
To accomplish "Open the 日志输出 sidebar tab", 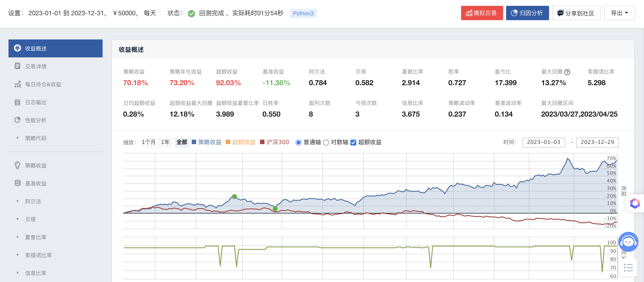I will point(55,102).
